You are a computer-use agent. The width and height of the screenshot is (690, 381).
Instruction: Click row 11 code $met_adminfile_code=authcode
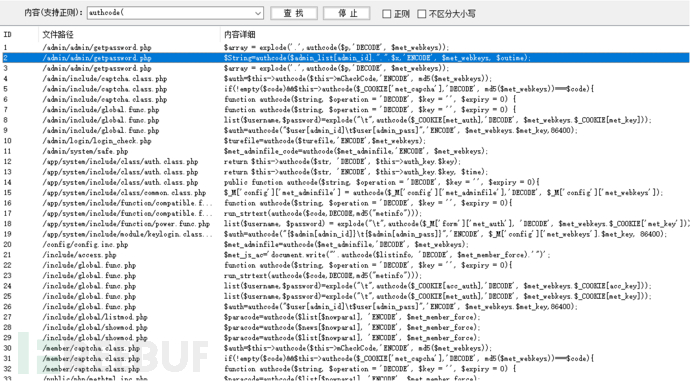click(356, 151)
